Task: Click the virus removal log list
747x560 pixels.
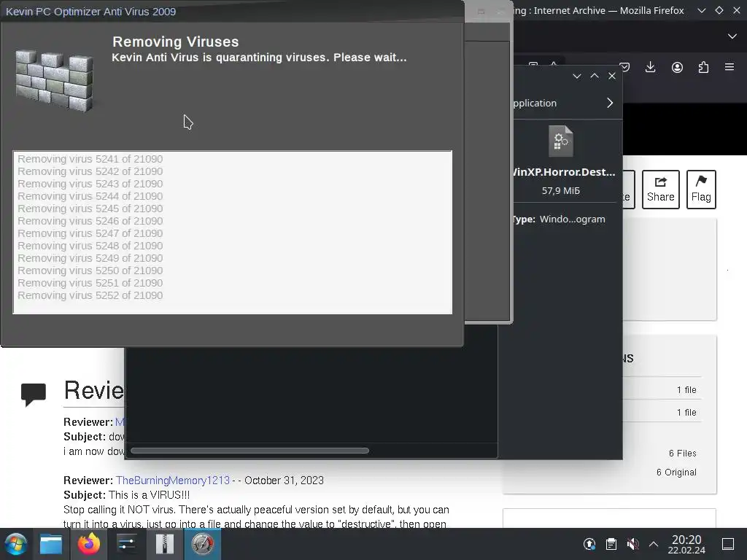Action: 233,233
